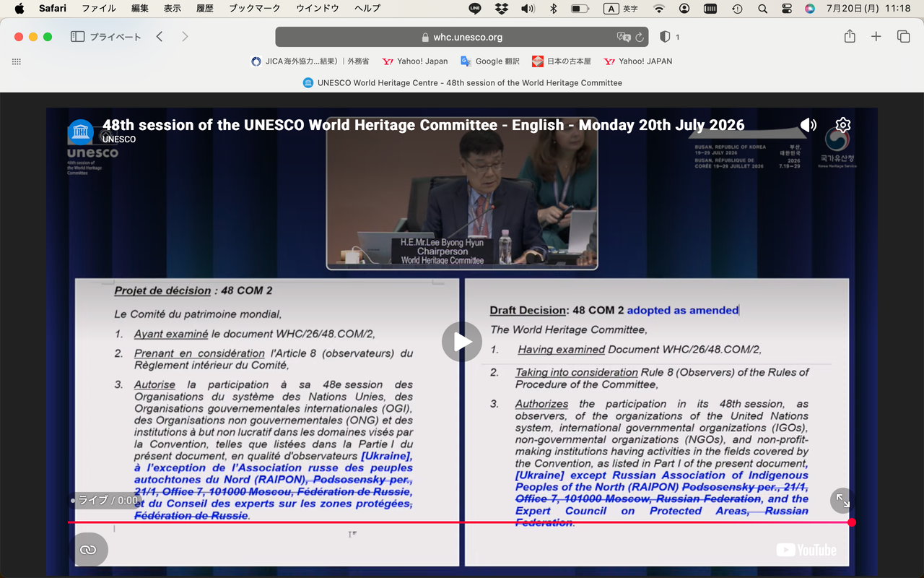This screenshot has height=578, width=924.
Task: Launch Siri from the menu bar
Action: pos(810,9)
